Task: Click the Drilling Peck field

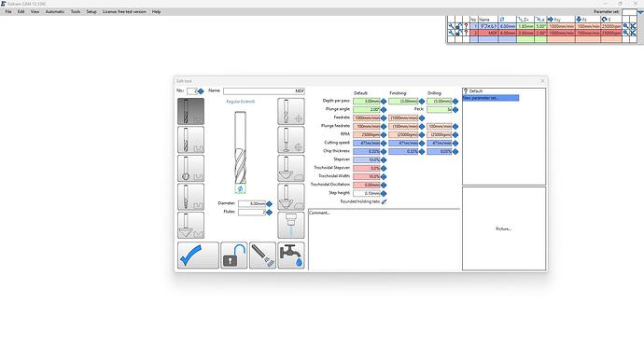Action: tap(440, 109)
